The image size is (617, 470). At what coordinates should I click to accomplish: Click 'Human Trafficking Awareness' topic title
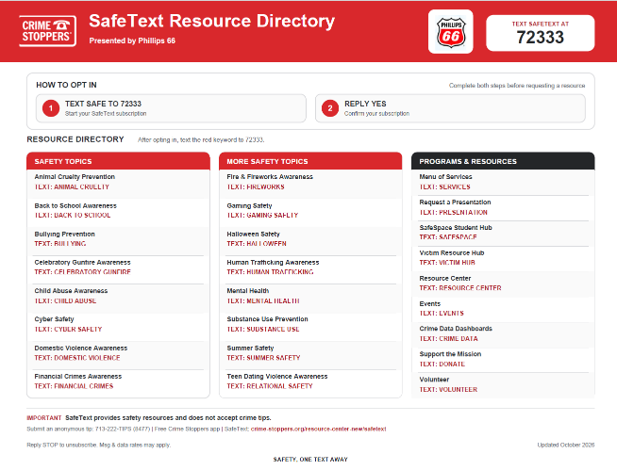coord(273,262)
